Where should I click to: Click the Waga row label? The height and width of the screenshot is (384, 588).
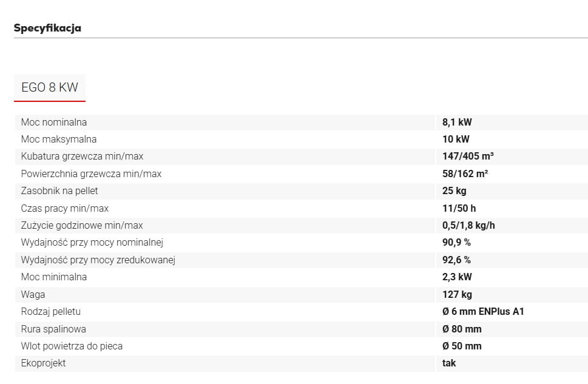[x=33, y=295]
